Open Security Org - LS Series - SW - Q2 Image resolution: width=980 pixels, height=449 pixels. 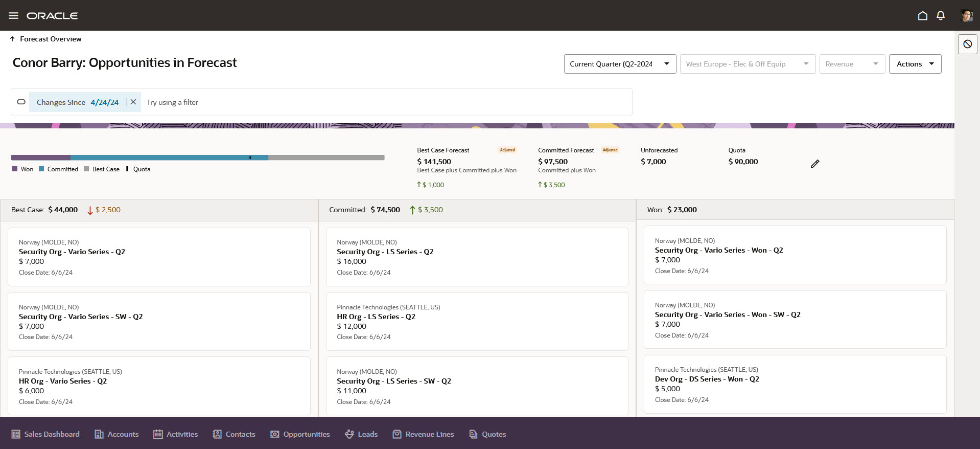[x=394, y=381]
